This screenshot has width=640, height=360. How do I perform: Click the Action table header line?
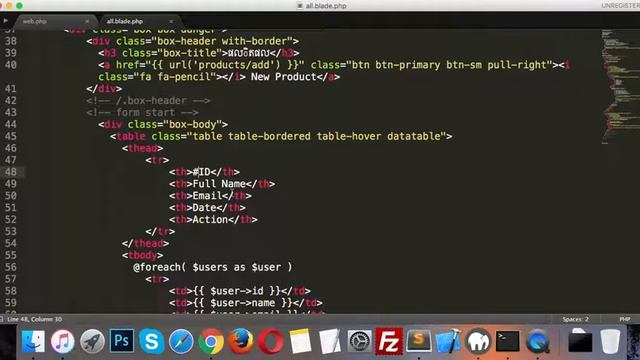click(x=213, y=220)
